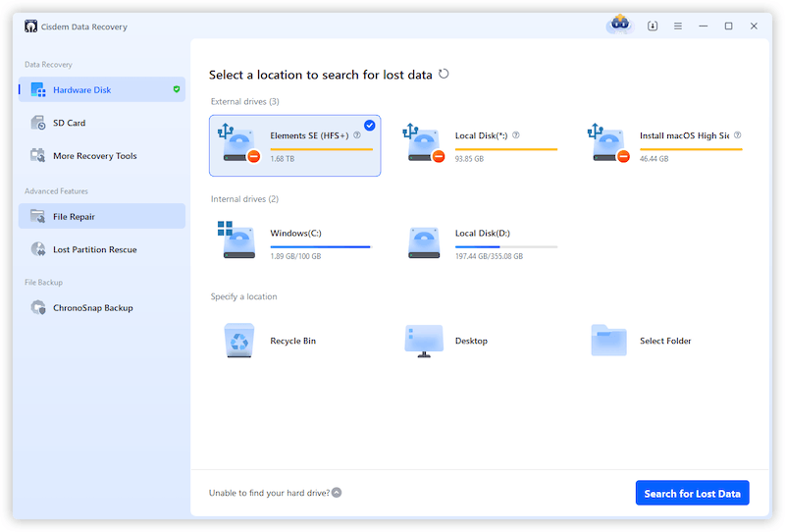
Task: Click the help icon next to Local Disk(*:)
Action: coord(516,135)
